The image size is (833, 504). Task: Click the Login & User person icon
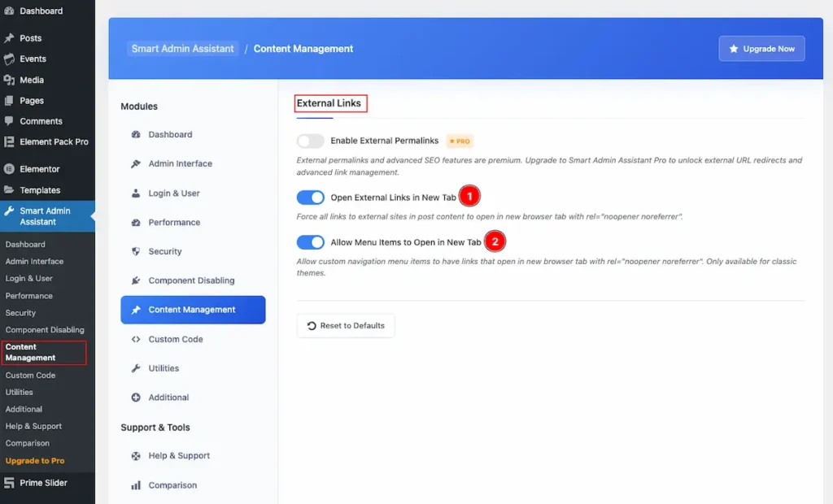coord(136,193)
